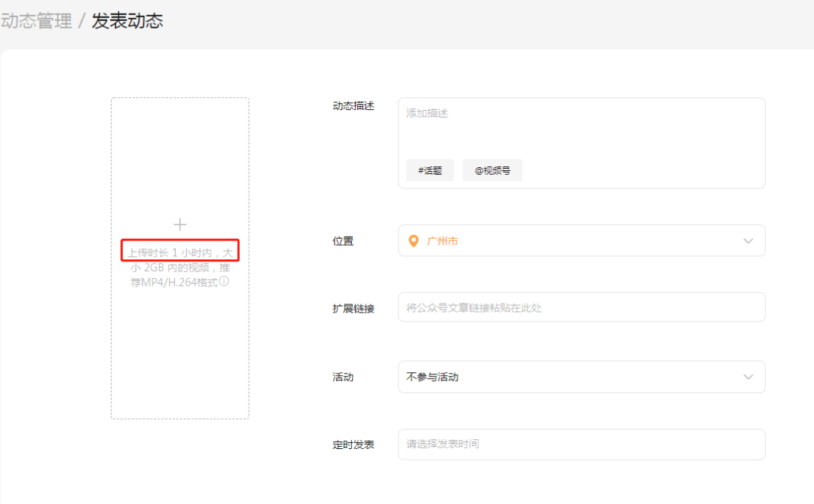Expand the 位置 dropdown arrow
Image resolution: width=814 pixels, height=504 pixels.
[x=748, y=241]
